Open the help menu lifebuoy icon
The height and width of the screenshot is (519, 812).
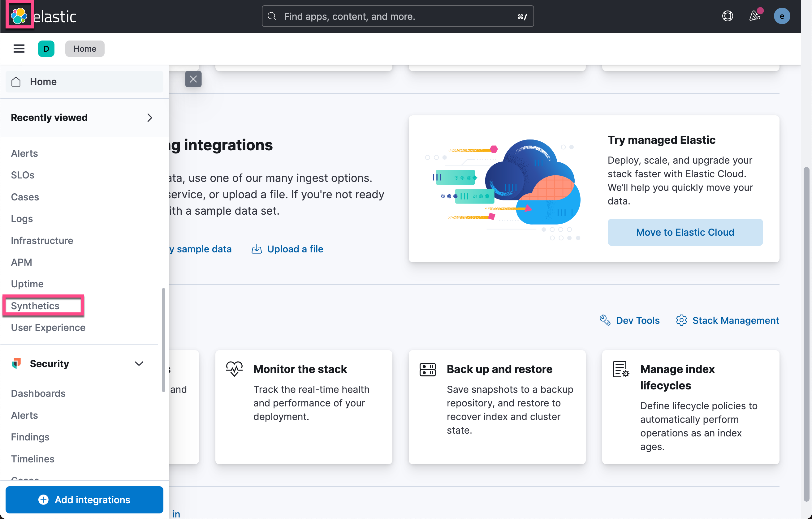[x=727, y=16]
